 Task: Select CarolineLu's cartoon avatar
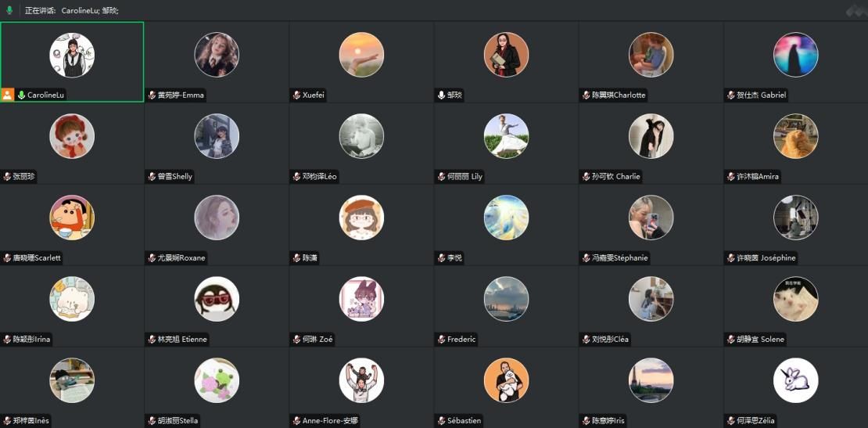[x=72, y=55]
